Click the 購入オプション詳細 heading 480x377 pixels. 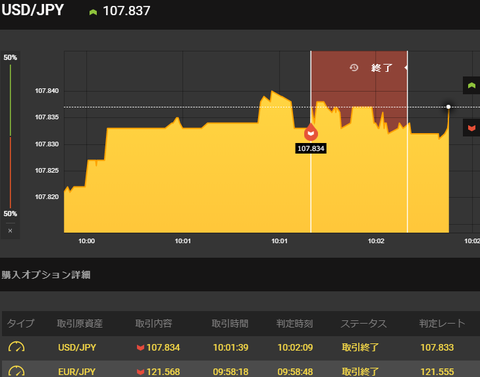coord(46,275)
